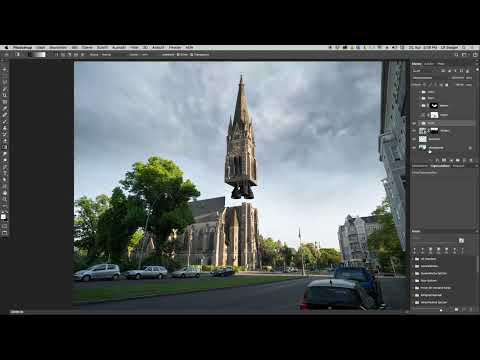Open the Bearbeiten menu
This screenshot has height=360, width=480.
(58, 48)
